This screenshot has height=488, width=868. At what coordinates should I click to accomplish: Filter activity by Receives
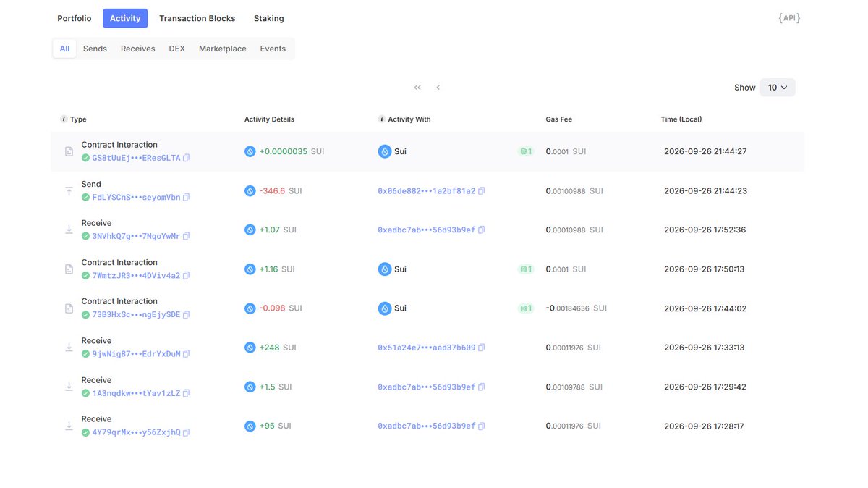click(x=138, y=49)
